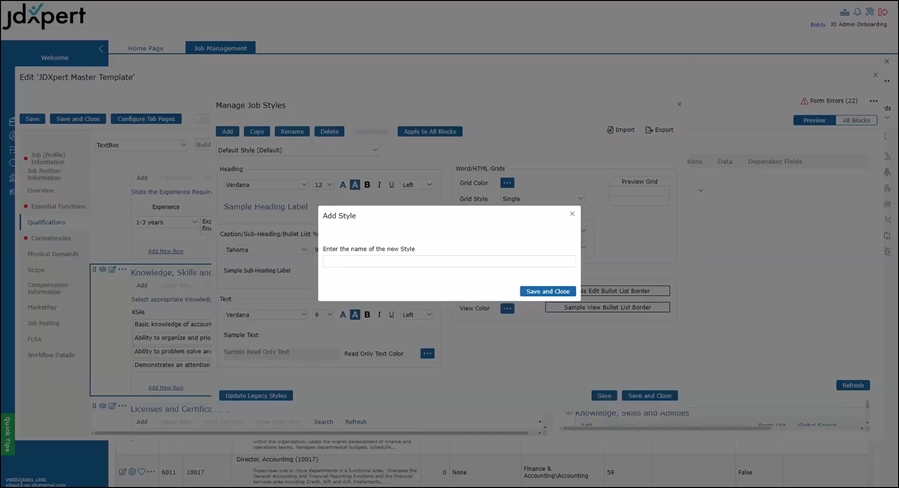
Task: Switch the view to All Blocks
Action: pyautogui.click(x=855, y=120)
